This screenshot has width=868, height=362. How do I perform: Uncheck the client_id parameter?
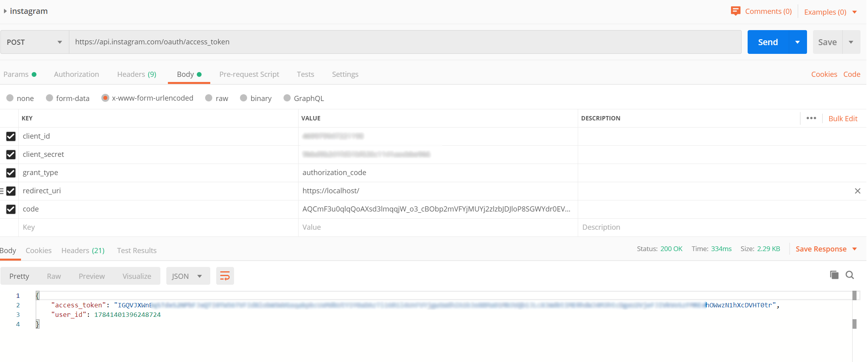pos(11,136)
